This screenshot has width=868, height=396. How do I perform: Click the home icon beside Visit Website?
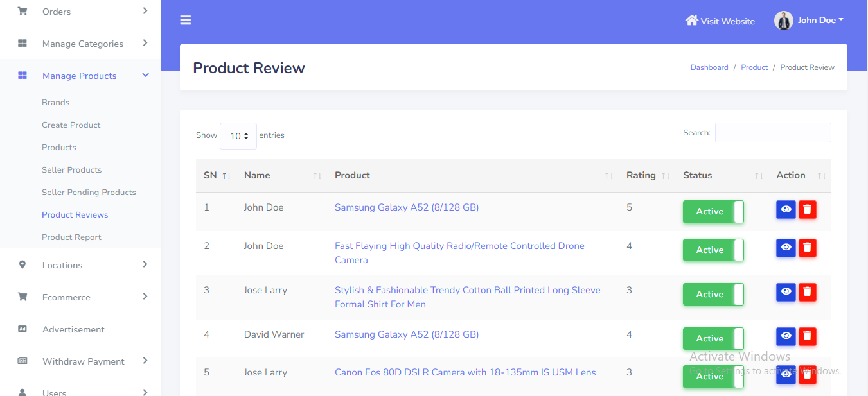pyautogui.click(x=691, y=21)
